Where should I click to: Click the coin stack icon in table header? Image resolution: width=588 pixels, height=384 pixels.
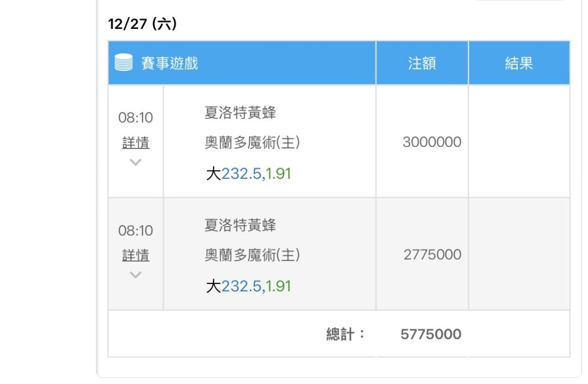124,64
